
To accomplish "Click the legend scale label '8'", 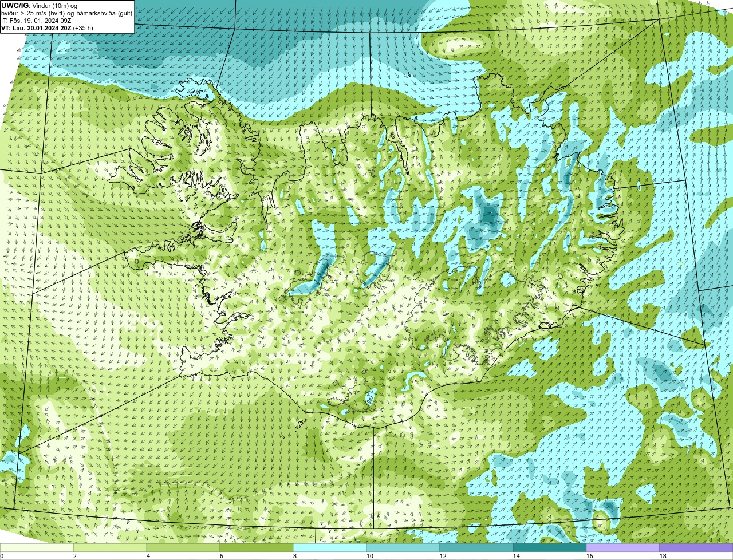I will pyautogui.click(x=295, y=556).
